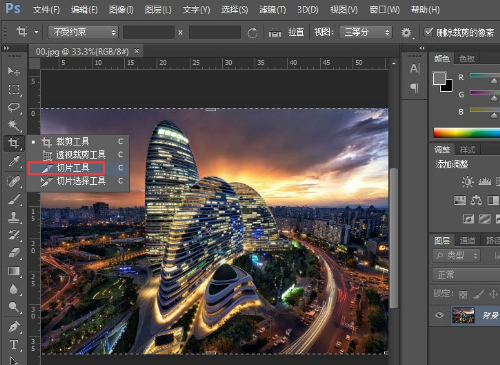Lock layer position
This screenshot has width=500, height=365.
493,294
